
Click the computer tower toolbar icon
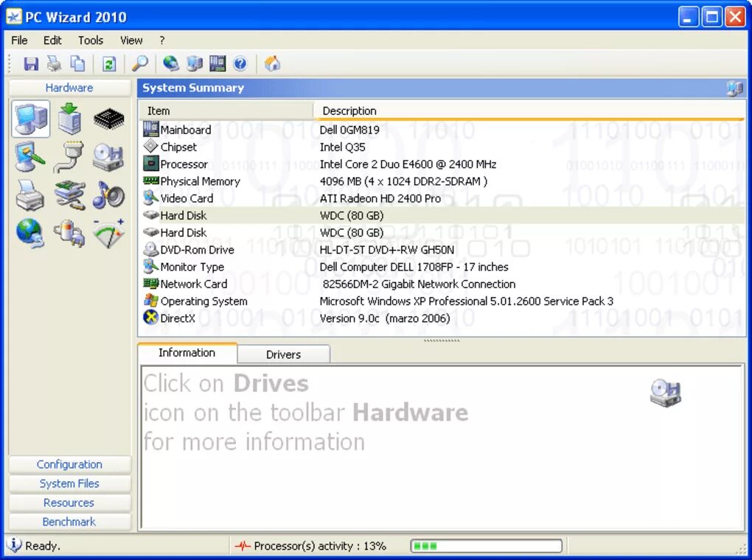[x=194, y=63]
